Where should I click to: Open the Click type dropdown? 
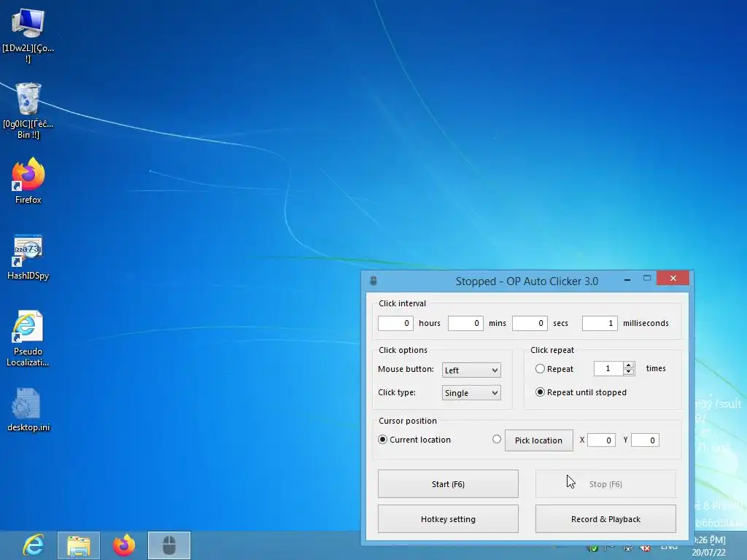tap(471, 393)
